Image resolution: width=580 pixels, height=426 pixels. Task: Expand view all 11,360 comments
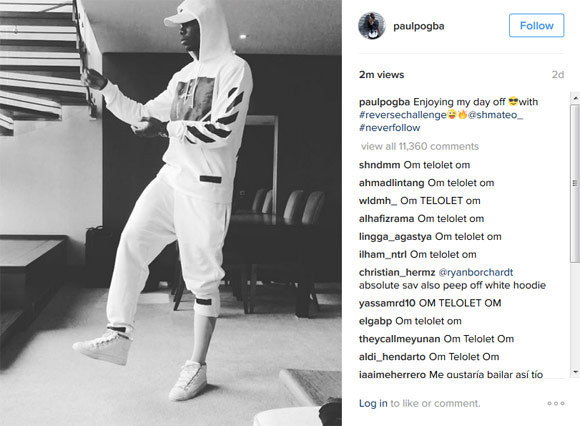pos(420,146)
